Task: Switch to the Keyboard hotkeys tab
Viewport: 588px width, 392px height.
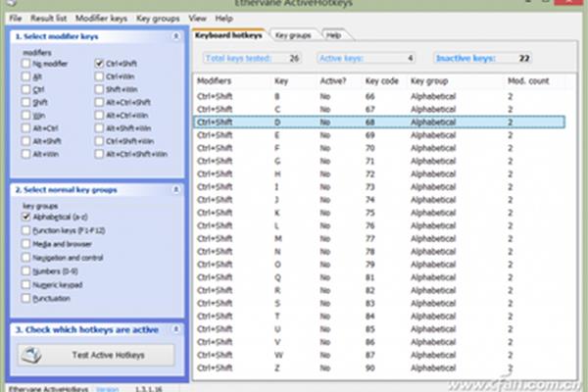Action: tap(228, 35)
